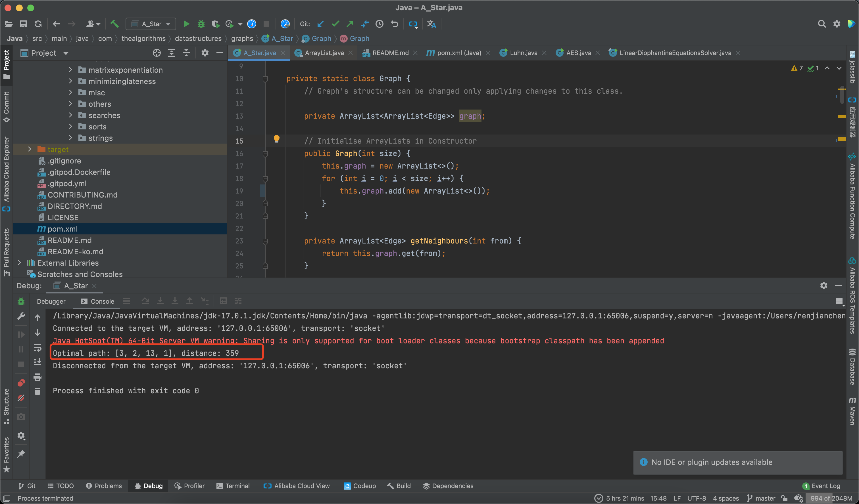Viewport: 859px width, 504px height.
Task: Click the Debug bug icon in toolbar
Action: pos(201,24)
